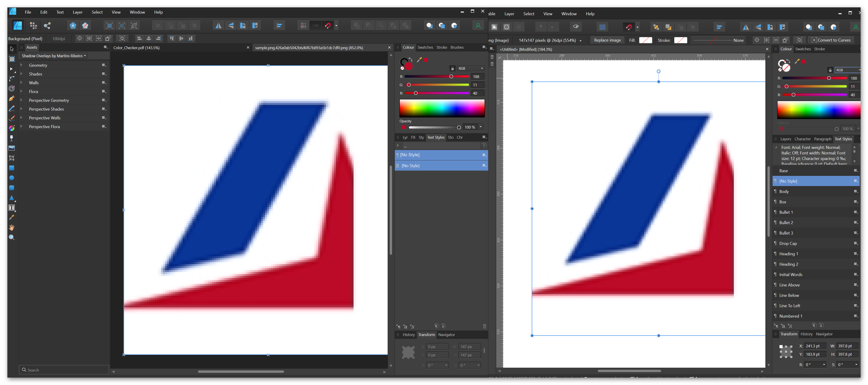Toggle show paragraph styles in left Text Styles
This screenshot has width=868, height=385.
coord(436,326)
